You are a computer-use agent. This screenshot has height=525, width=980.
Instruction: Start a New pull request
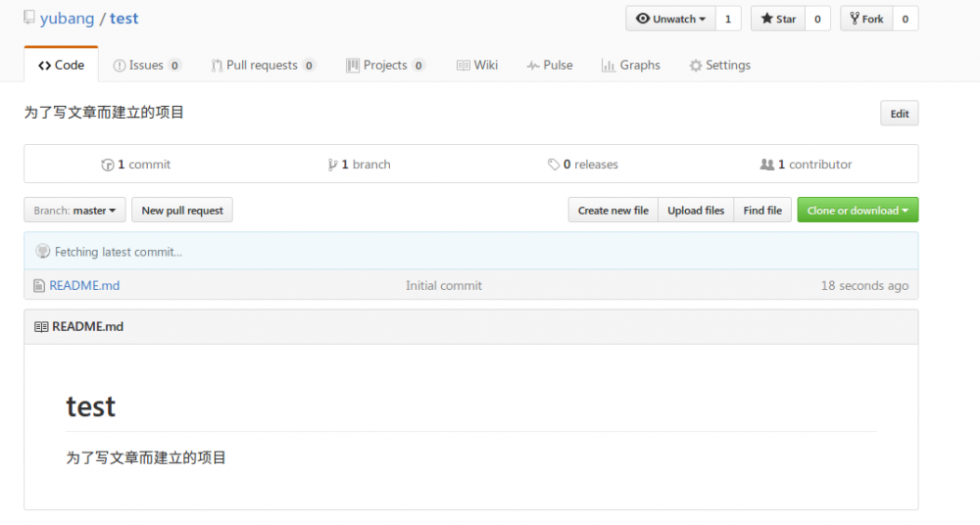click(182, 210)
